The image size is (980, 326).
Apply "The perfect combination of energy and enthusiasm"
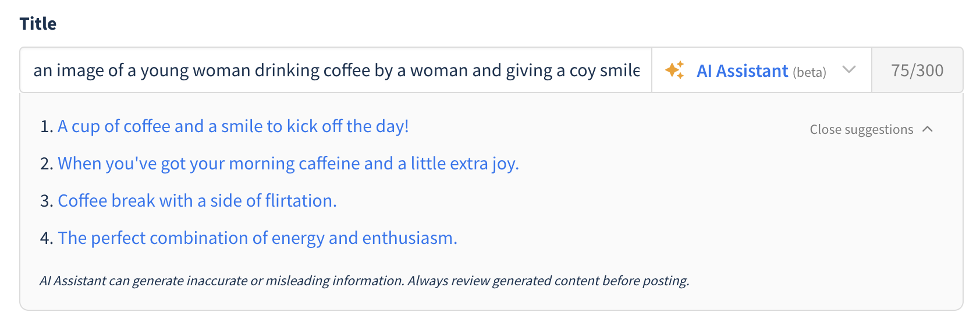tap(257, 238)
